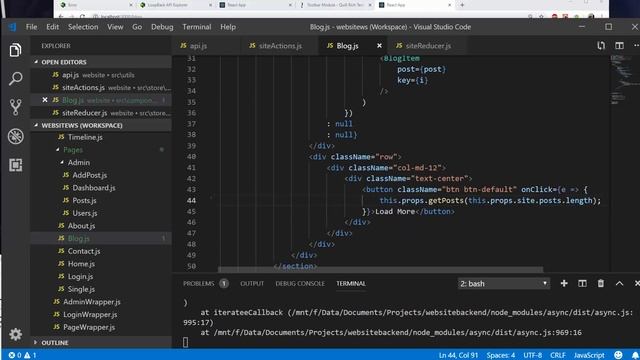Open the Go menu
The width and height of the screenshot is (640, 360).
137,27
